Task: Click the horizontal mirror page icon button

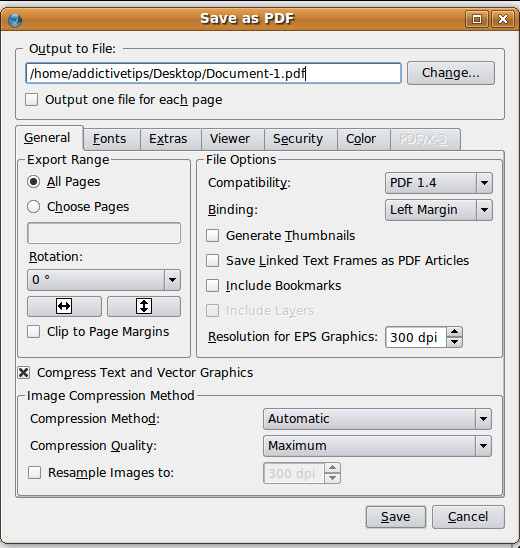Action: click(64, 306)
